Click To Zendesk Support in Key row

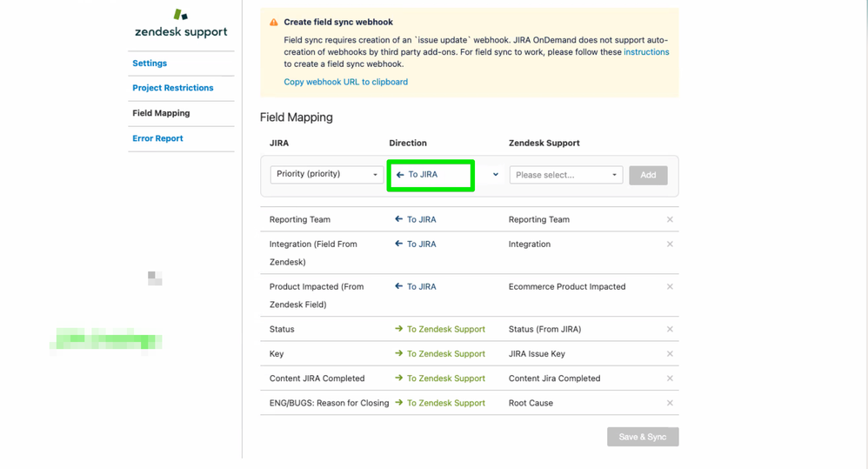click(440, 354)
